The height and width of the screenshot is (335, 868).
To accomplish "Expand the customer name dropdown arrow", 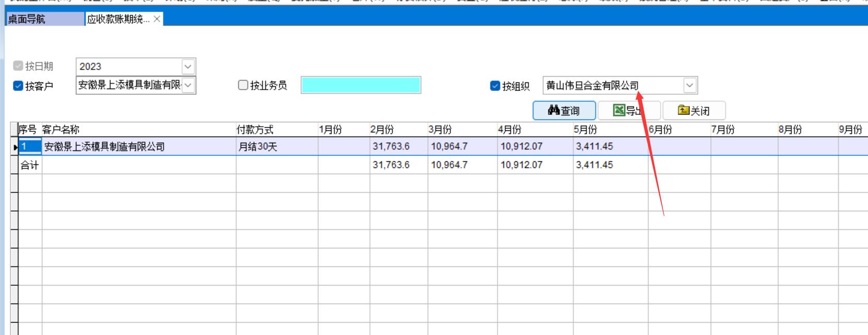I will pyautogui.click(x=189, y=85).
